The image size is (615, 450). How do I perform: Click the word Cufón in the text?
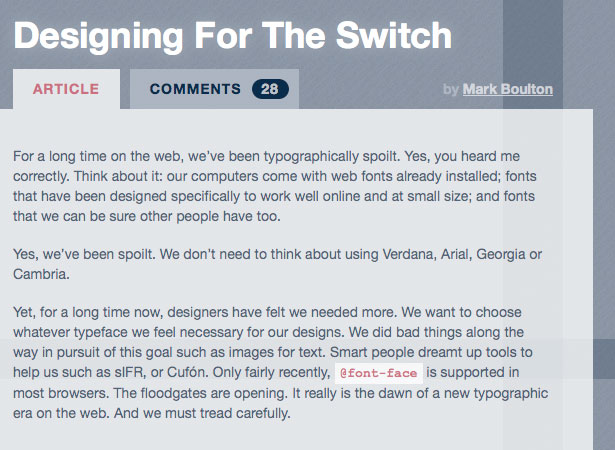(x=187, y=372)
